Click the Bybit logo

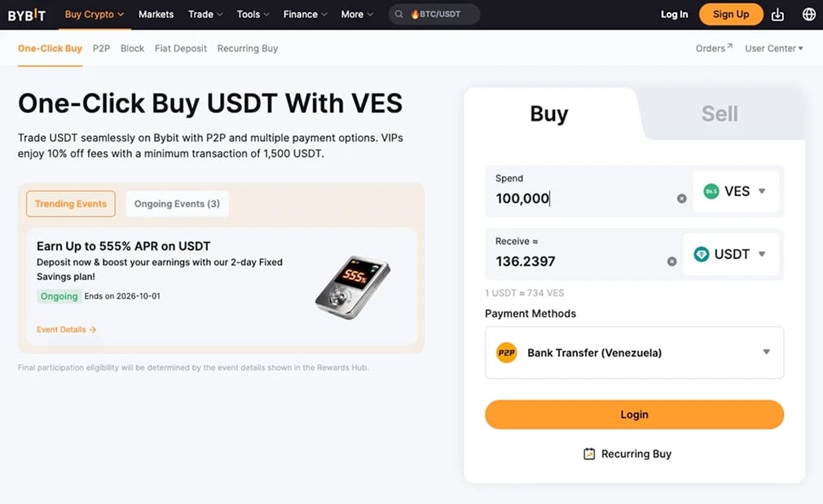pyautogui.click(x=27, y=15)
